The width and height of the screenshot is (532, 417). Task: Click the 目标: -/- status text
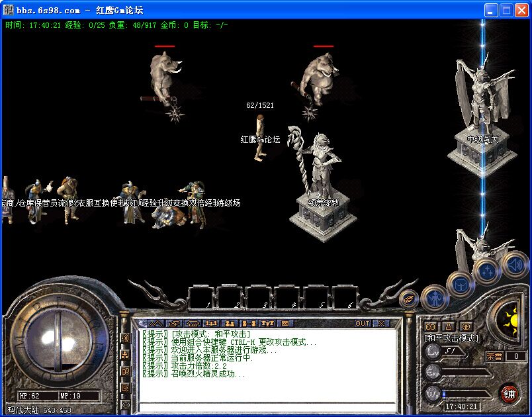tap(210, 24)
